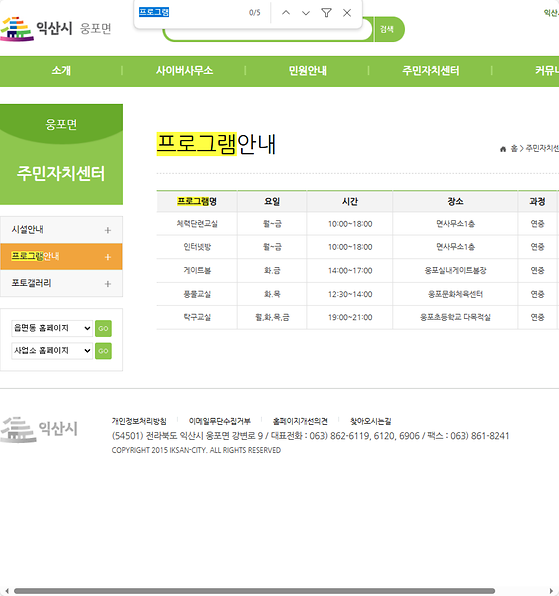559x596 pixels.
Task: Click 웅포문화체육센터 location cell
Action: (455, 294)
